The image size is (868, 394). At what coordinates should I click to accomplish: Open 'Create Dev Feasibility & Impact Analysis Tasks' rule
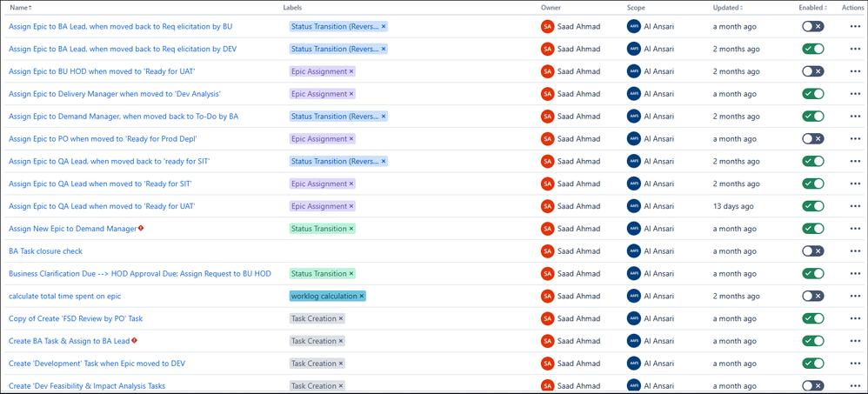point(87,385)
